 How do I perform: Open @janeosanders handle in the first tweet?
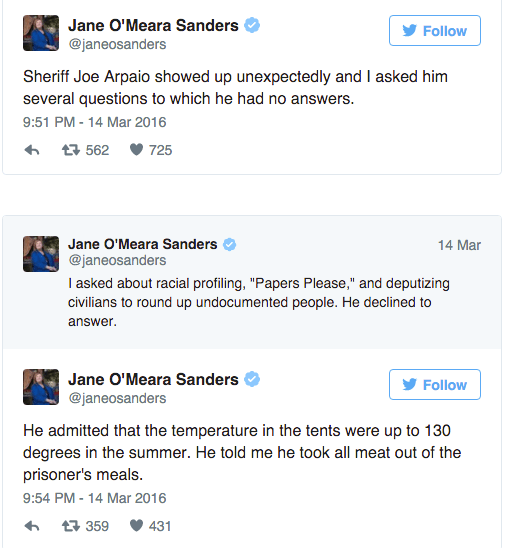pos(117,45)
